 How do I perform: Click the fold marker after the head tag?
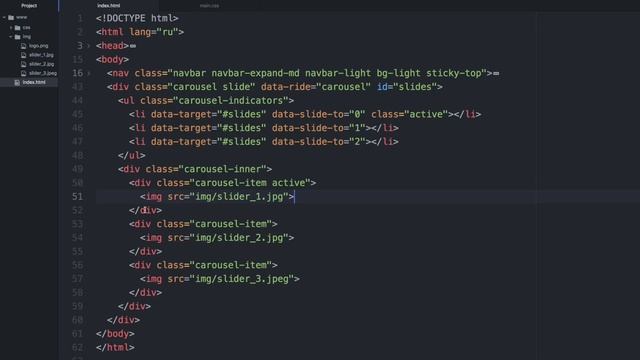click(133, 46)
